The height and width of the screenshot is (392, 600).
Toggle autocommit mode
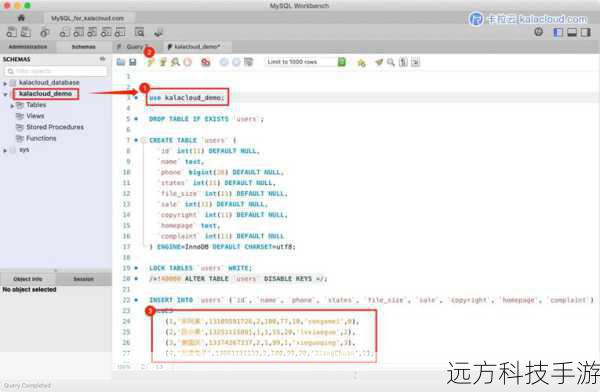point(249,62)
